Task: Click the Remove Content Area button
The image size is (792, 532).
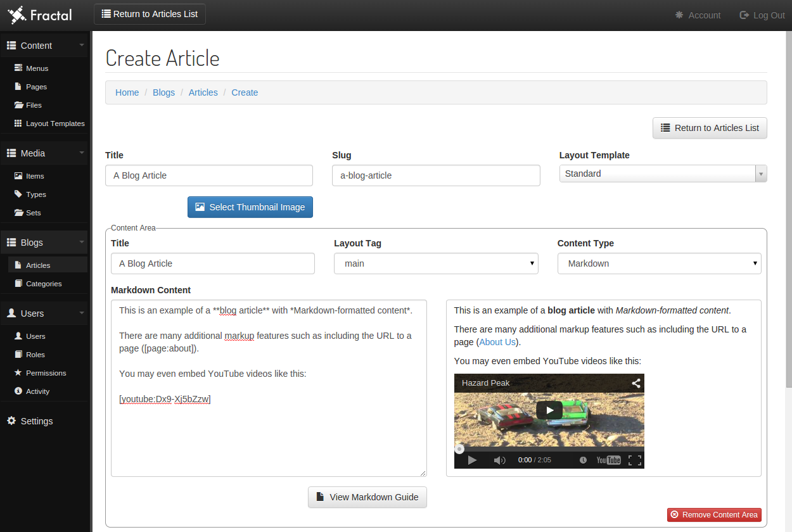Action: tap(714, 514)
